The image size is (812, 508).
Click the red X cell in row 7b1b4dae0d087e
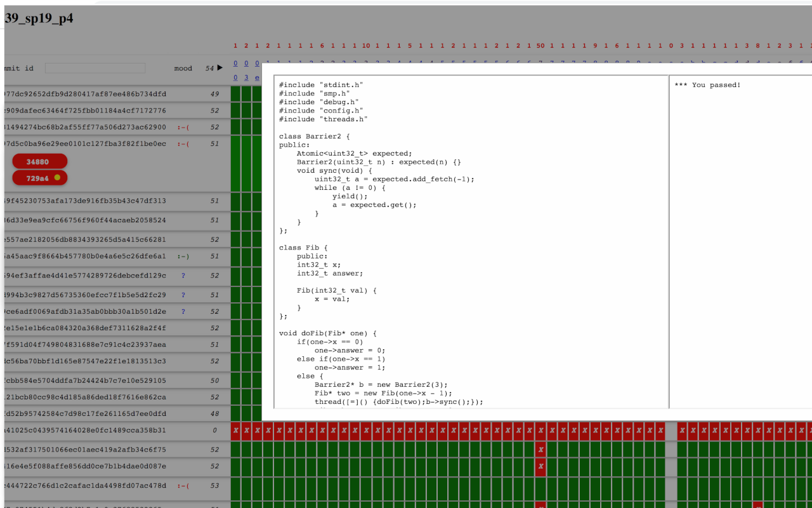pos(540,467)
